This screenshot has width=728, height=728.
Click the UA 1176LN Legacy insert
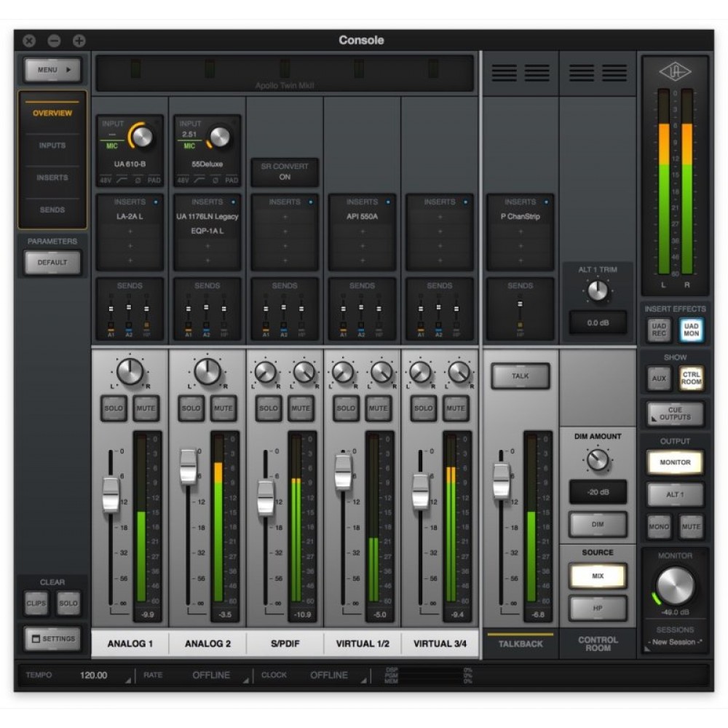click(x=207, y=216)
